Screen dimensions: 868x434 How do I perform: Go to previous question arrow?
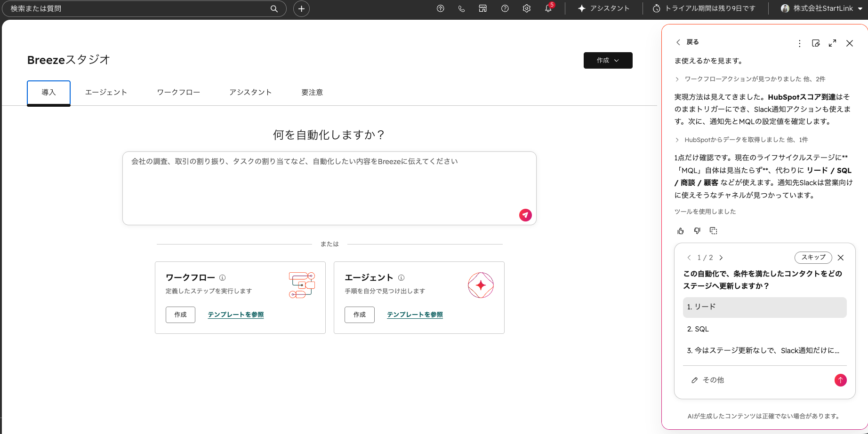pos(689,258)
